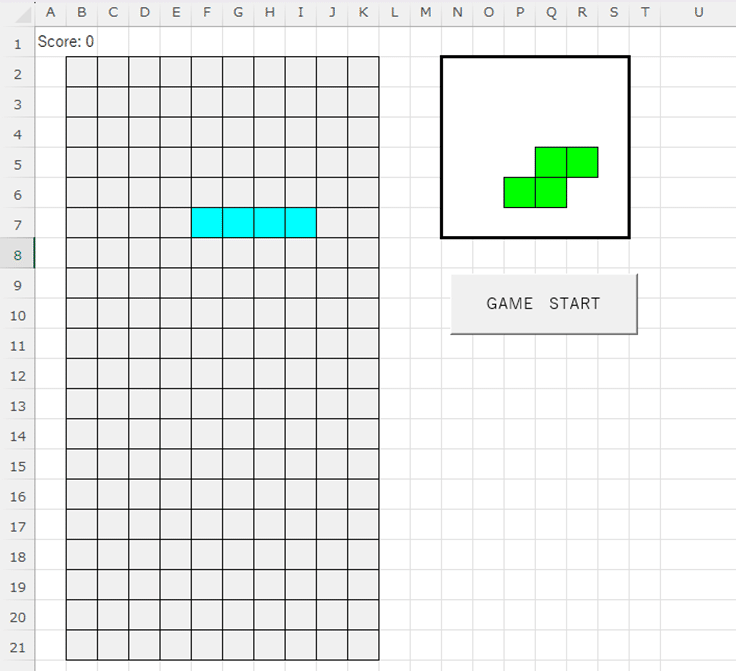Select column header O
736x671 pixels.
(x=489, y=13)
